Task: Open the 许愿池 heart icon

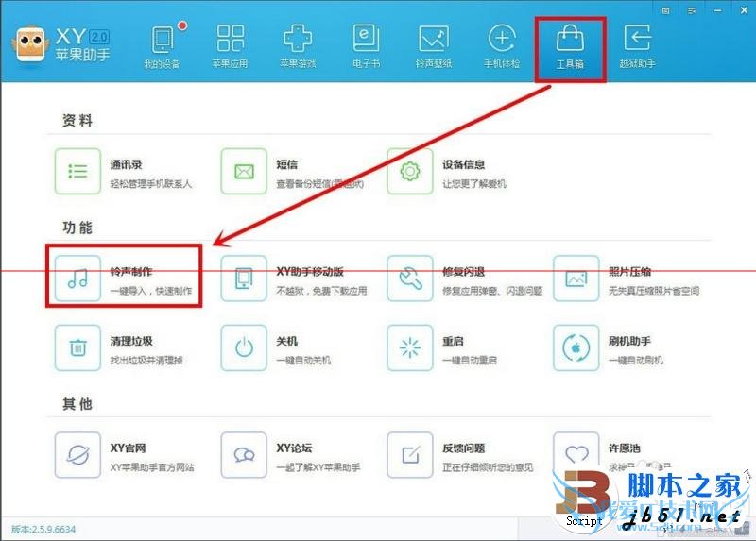Action: coord(576,455)
